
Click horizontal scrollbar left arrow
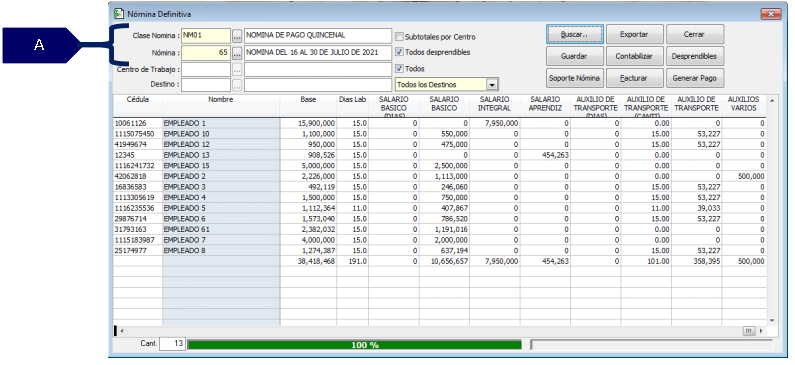click(121, 331)
